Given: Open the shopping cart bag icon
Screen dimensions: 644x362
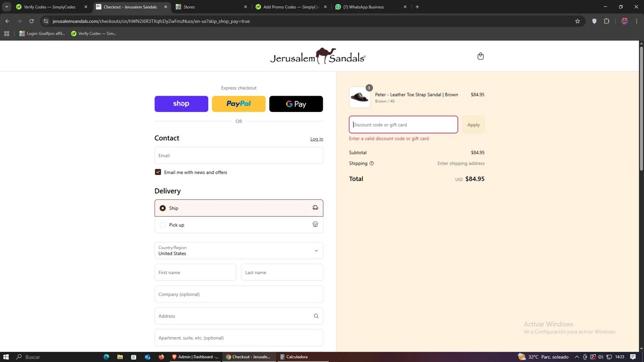Looking at the screenshot, I should (480, 56).
